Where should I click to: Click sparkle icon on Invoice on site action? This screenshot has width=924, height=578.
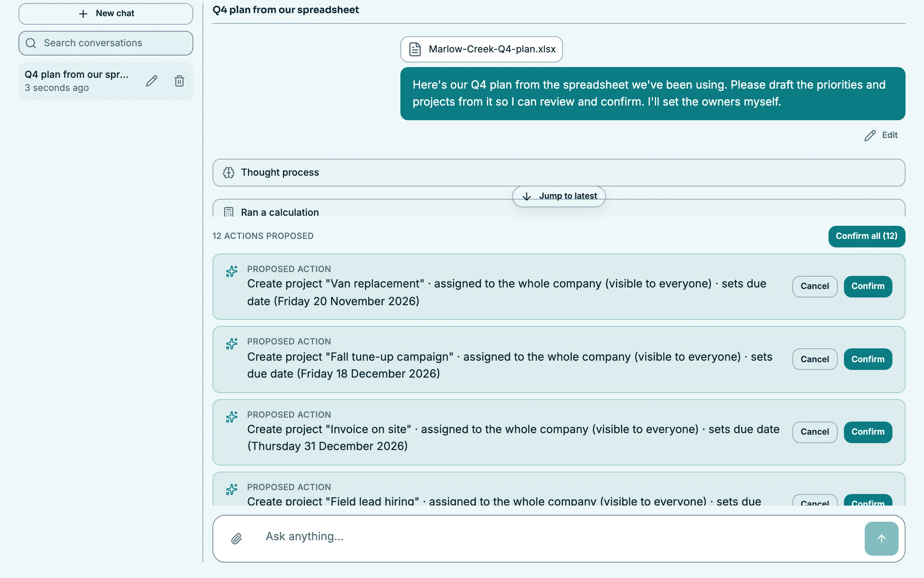(232, 417)
